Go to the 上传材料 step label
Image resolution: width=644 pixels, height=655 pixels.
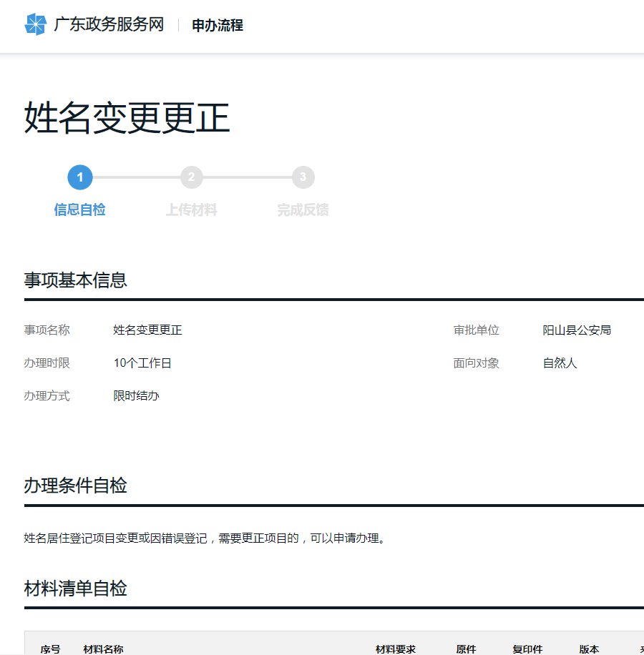point(192,210)
